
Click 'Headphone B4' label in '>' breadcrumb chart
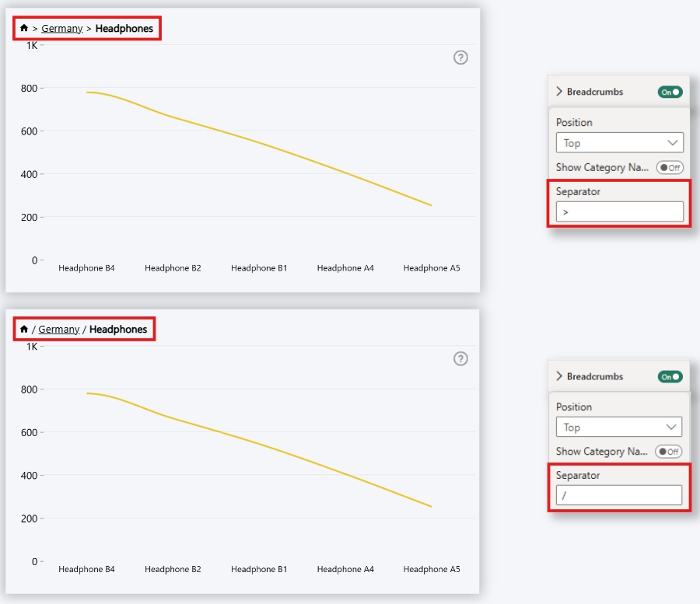(86, 268)
